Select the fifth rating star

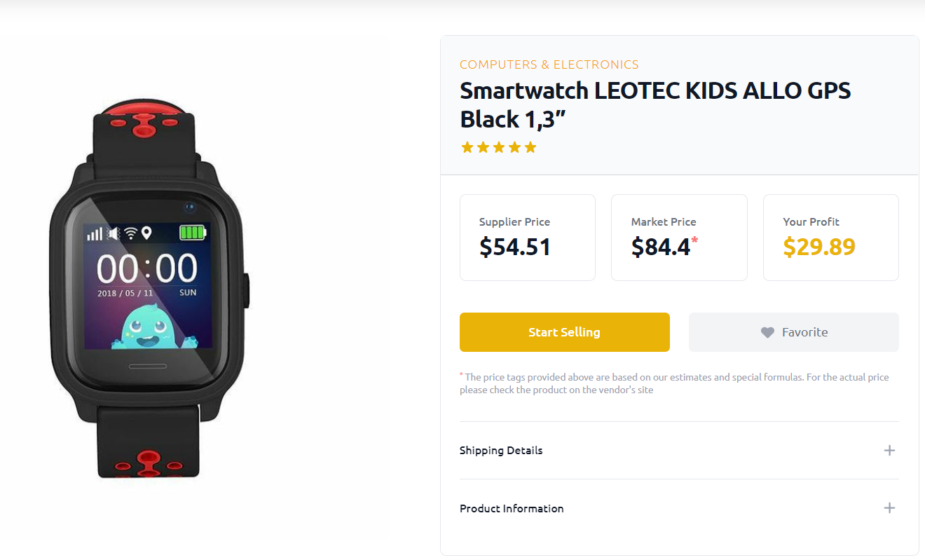pos(530,147)
